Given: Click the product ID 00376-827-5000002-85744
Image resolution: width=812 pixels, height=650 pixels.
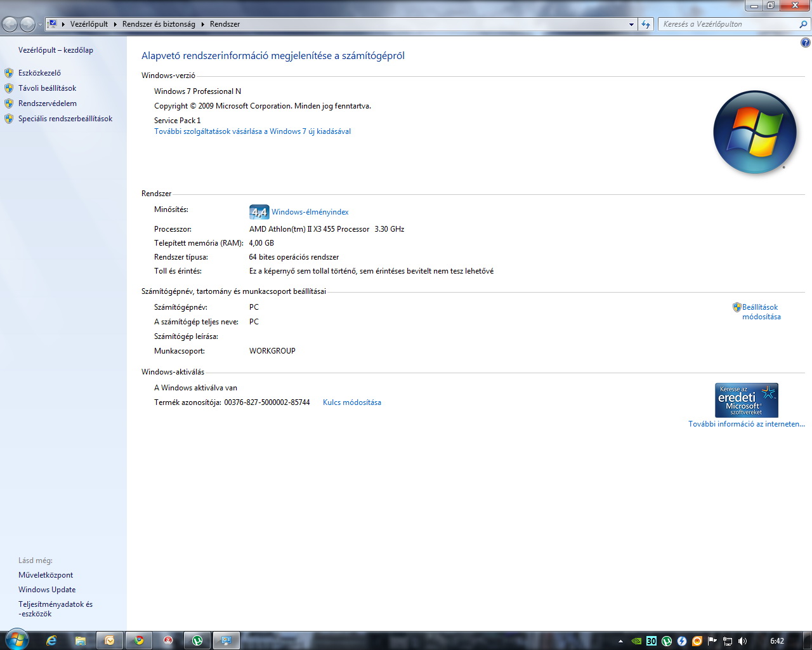Looking at the screenshot, I should pyautogui.click(x=267, y=402).
